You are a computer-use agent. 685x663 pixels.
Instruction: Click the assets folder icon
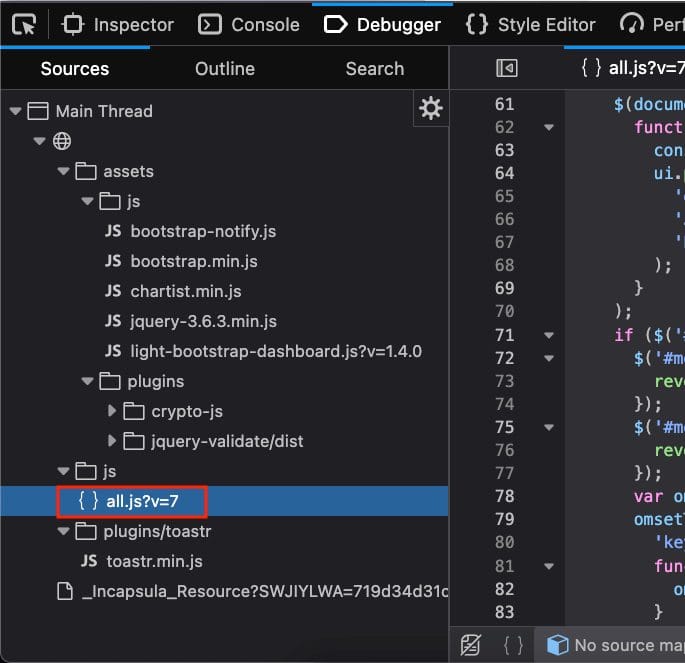tap(86, 171)
